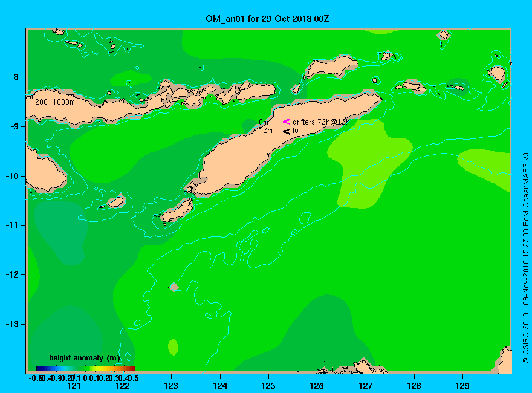Click the -11 latitude axis label
The image size is (532, 393).
pyautogui.click(x=12, y=225)
